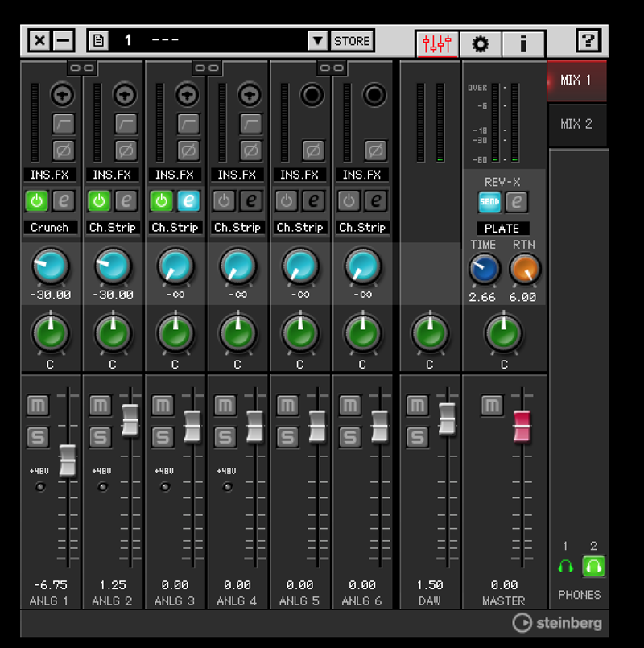644x648 pixels.
Task: Toggle stereo link for ANLG 5 and 6
Action: point(332,68)
